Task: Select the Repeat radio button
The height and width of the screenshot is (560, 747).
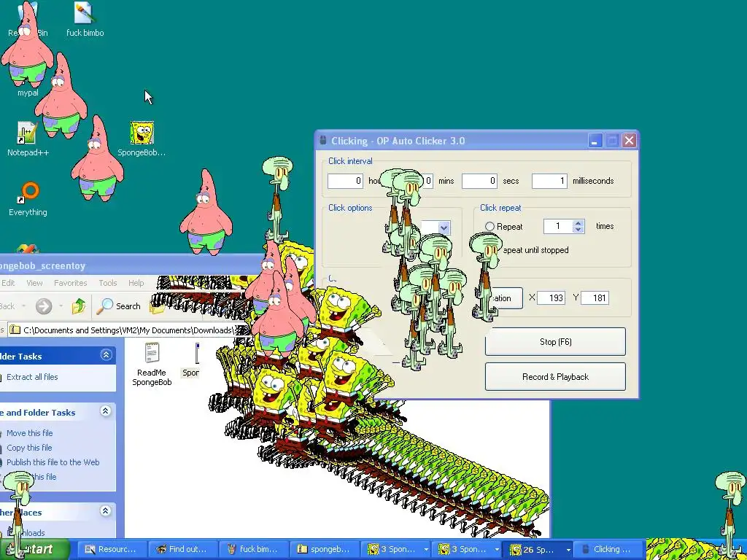Action: click(489, 227)
